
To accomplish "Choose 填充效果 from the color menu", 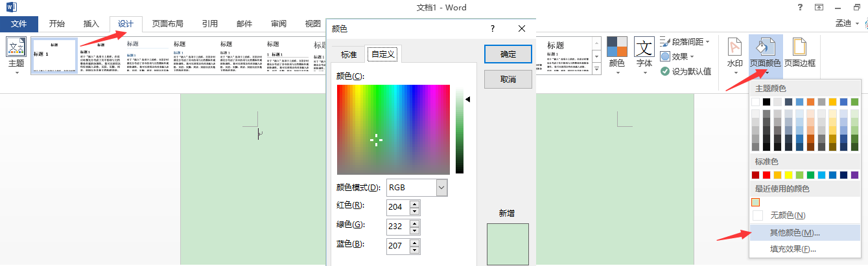I will pyautogui.click(x=793, y=249).
